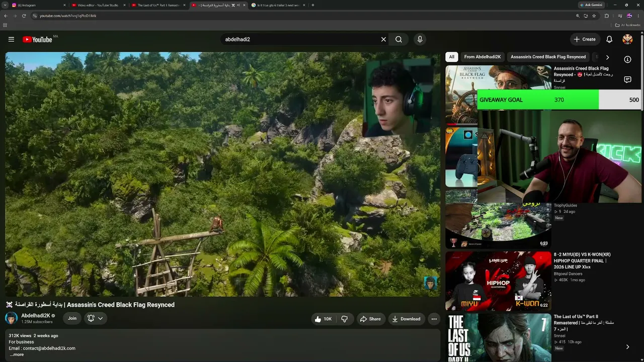Click Ask Gemini in the title bar
Screen dimensions: 644x362
point(591,5)
